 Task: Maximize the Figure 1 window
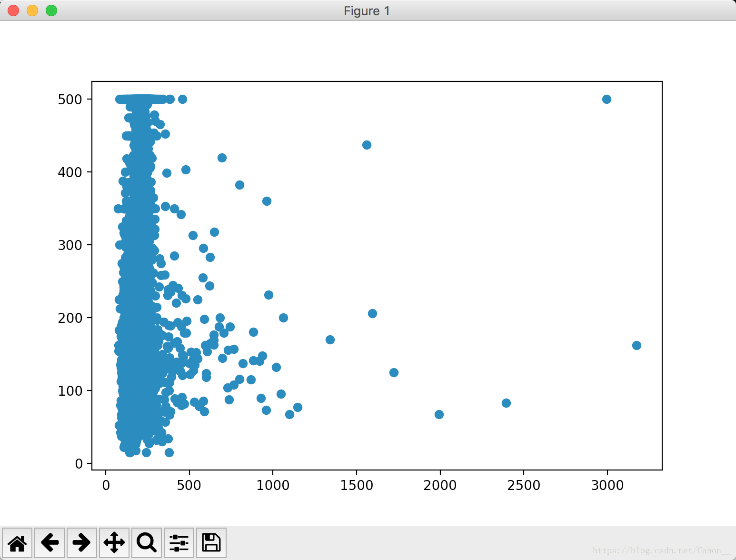point(51,10)
